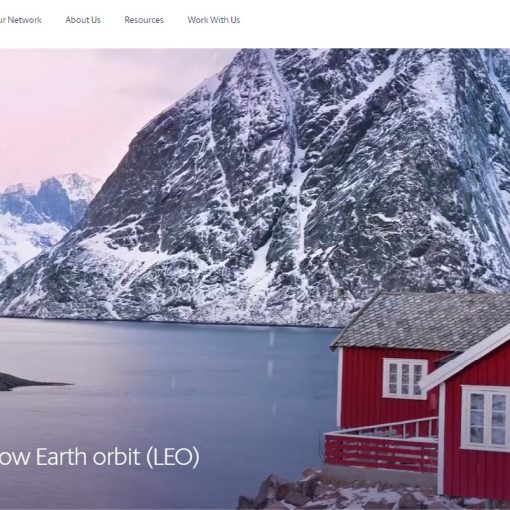The height and width of the screenshot is (510, 510).
Task: Click the cabin's small left white window
Action: coord(405,378)
